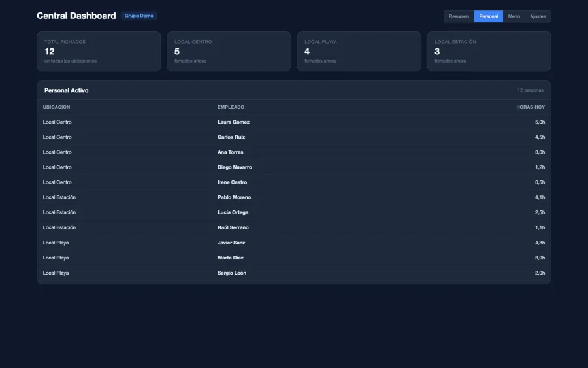588x368 pixels.
Task: Sort by Empleado column header
Action: pos(231,107)
